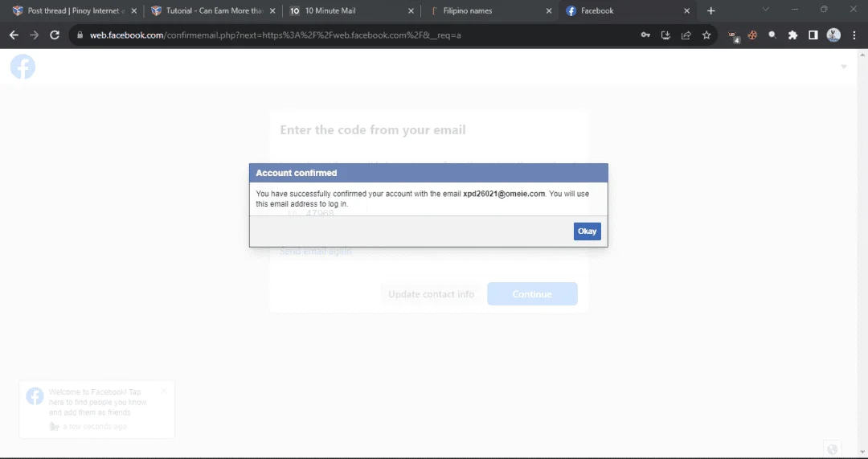Image resolution: width=868 pixels, height=459 pixels.
Task: Click the Facebook icon in the welcome notification
Action: [x=35, y=395]
